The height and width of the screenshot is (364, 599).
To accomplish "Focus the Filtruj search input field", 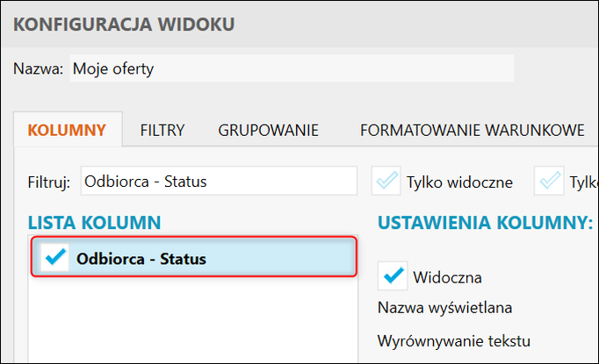I will 219,182.
